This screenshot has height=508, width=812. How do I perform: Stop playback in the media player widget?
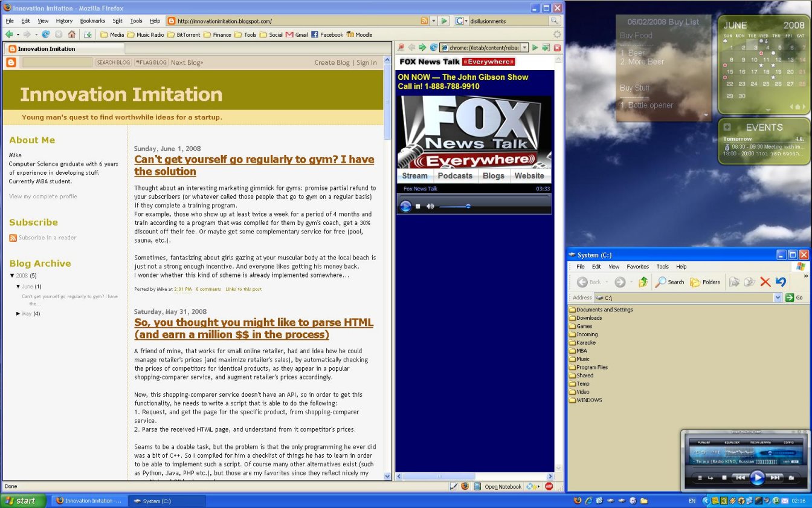[724, 478]
